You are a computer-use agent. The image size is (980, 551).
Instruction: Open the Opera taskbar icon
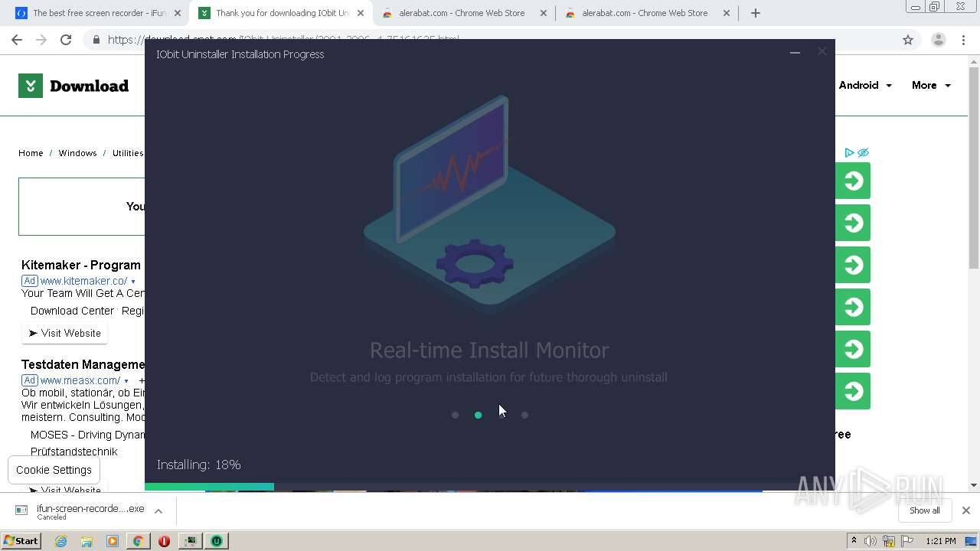[x=164, y=541]
